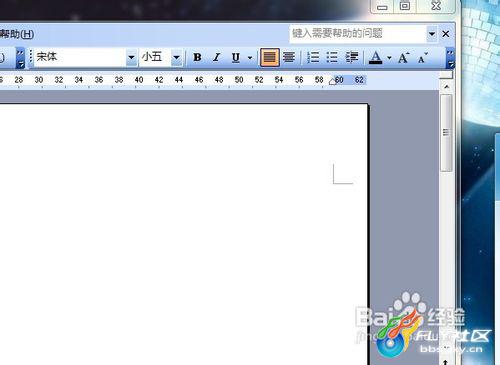Click the help question input field
The width and height of the screenshot is (500, 365).
pos(358,33)
